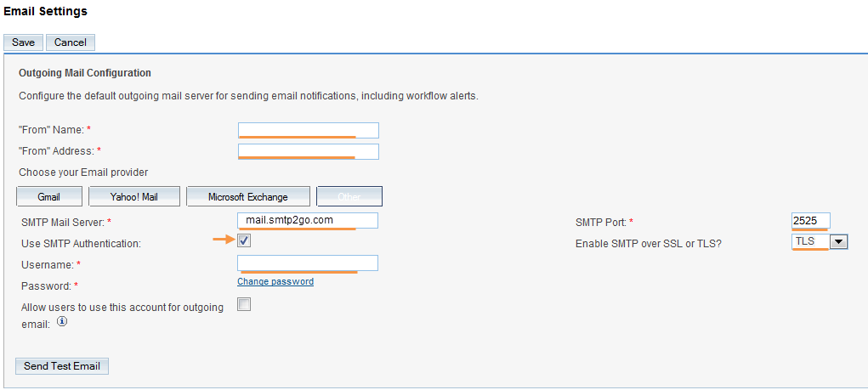
Task: Click the Use SMTP Authentication label text
Action: pos(80,244)
